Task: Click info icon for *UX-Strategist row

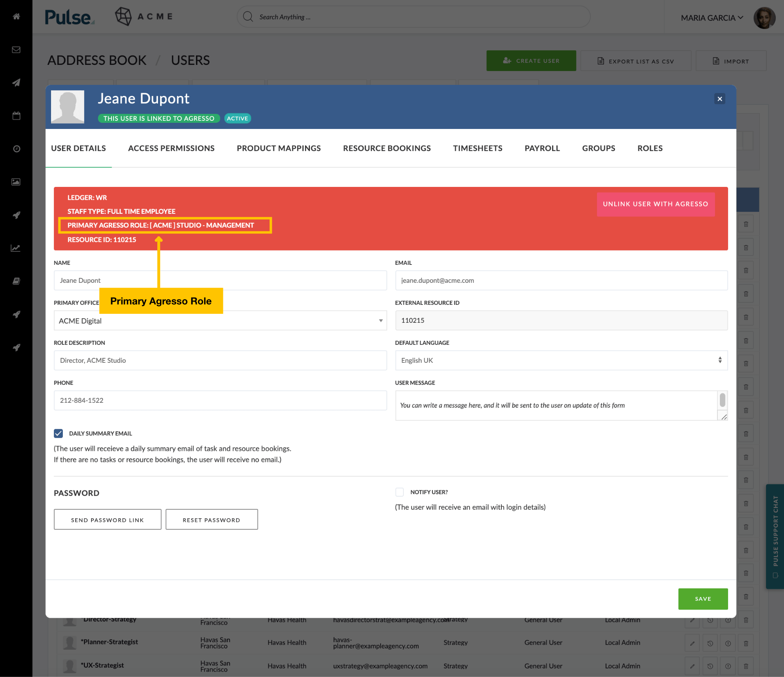Action: [728, 666]
